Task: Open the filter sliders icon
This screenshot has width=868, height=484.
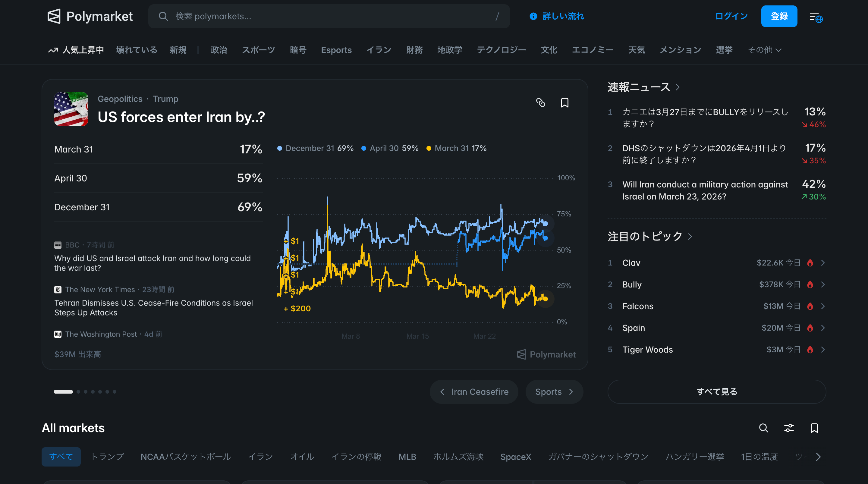Action: 789,428
